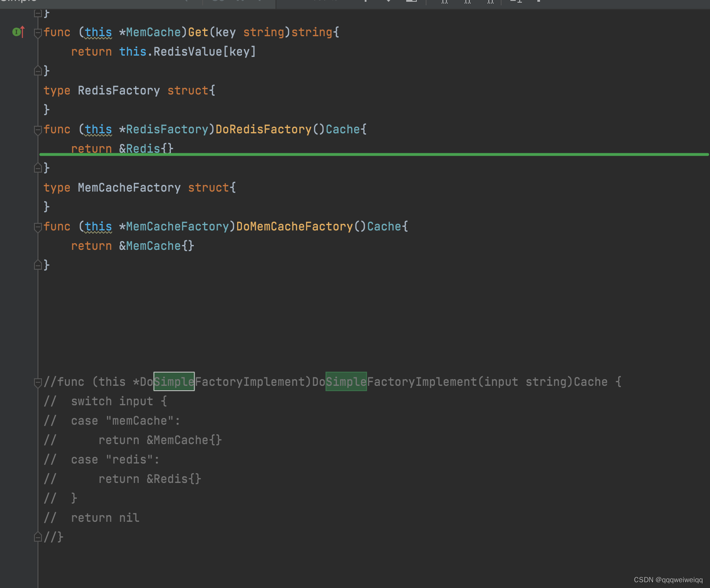Image resolution: width=710 pixels, height=588 pixels.
Task: Click the DoMemCacheFactory method name
Action: click(x=295, y=226)
